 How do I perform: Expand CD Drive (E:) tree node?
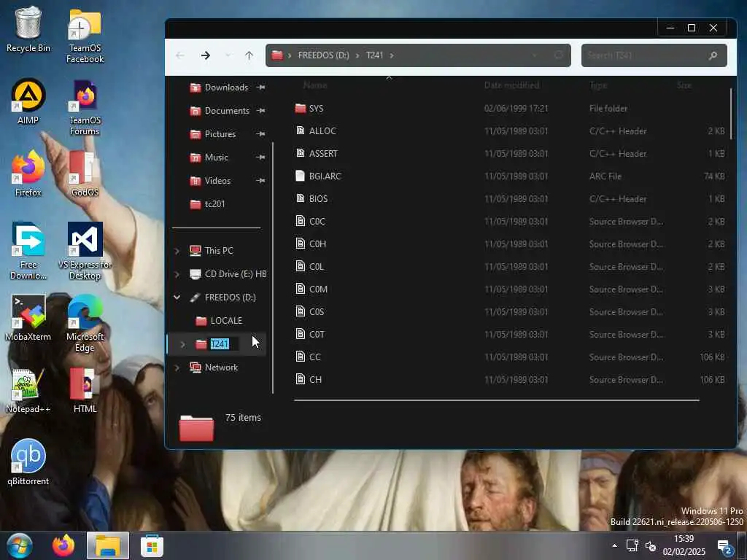click(x=177, y=274)
